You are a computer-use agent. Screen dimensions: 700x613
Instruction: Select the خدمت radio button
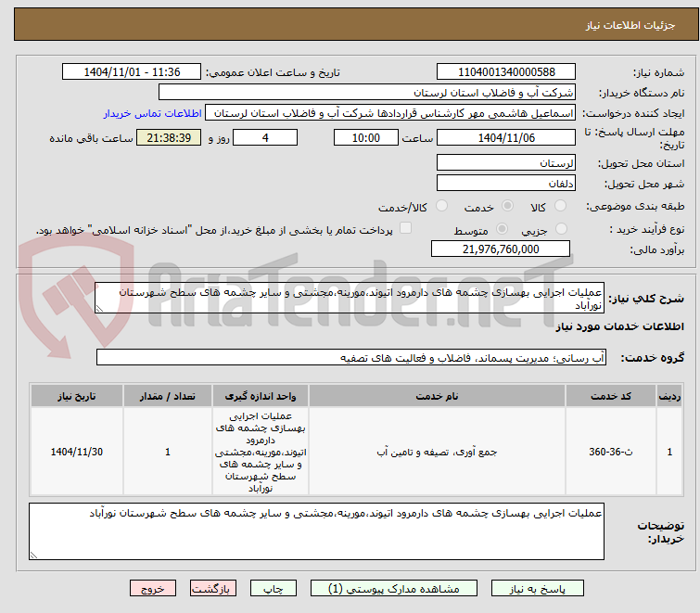point(507,206)
